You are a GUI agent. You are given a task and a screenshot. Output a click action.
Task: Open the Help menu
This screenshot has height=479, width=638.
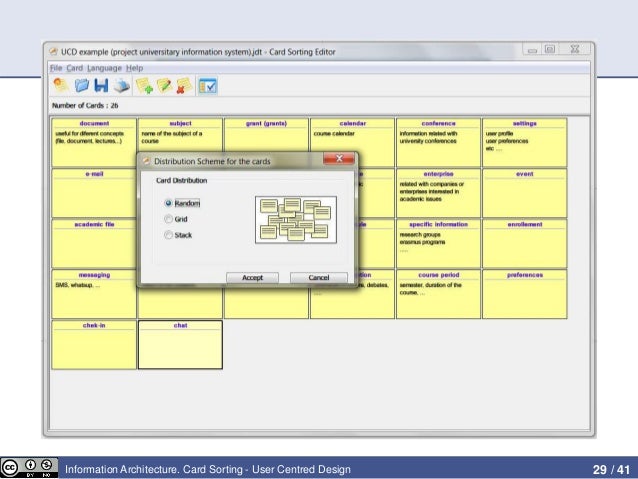tap(134, 67)
